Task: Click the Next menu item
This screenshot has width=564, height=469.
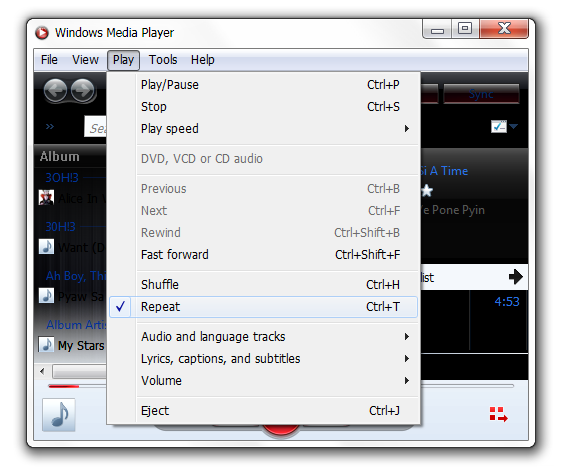Action: [x=264, y=211]
